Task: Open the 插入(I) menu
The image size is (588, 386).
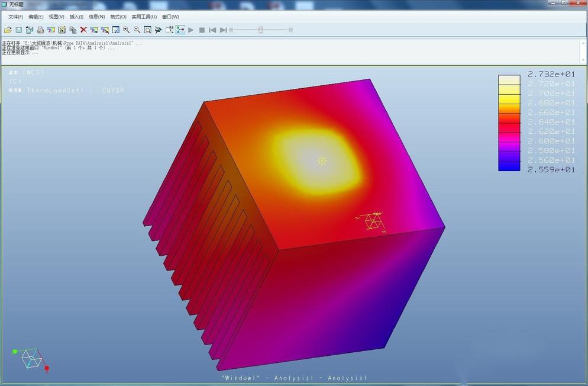Action: (x=76, y=17)
